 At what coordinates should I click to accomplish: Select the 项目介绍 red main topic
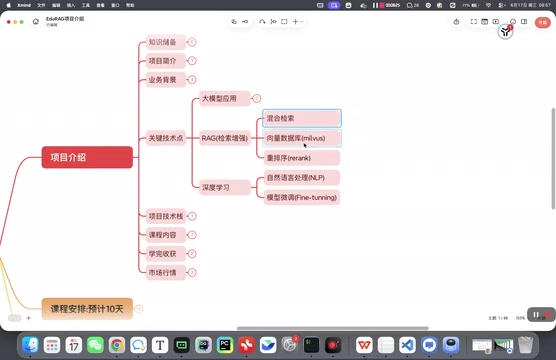pos(87,157)
